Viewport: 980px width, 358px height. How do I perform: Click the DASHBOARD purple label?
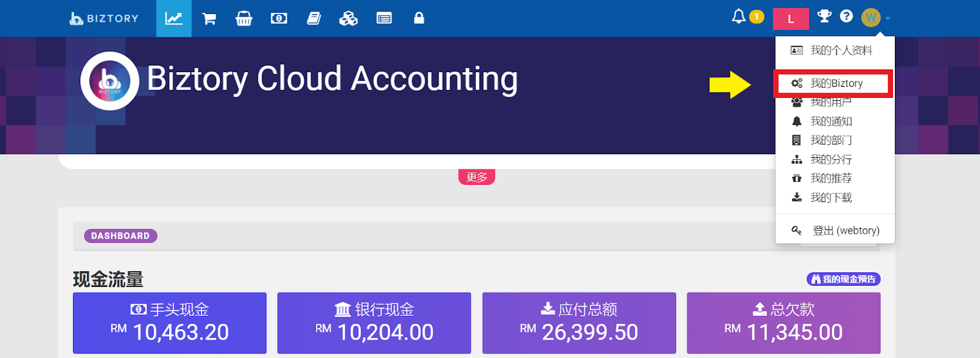[121, 236]
